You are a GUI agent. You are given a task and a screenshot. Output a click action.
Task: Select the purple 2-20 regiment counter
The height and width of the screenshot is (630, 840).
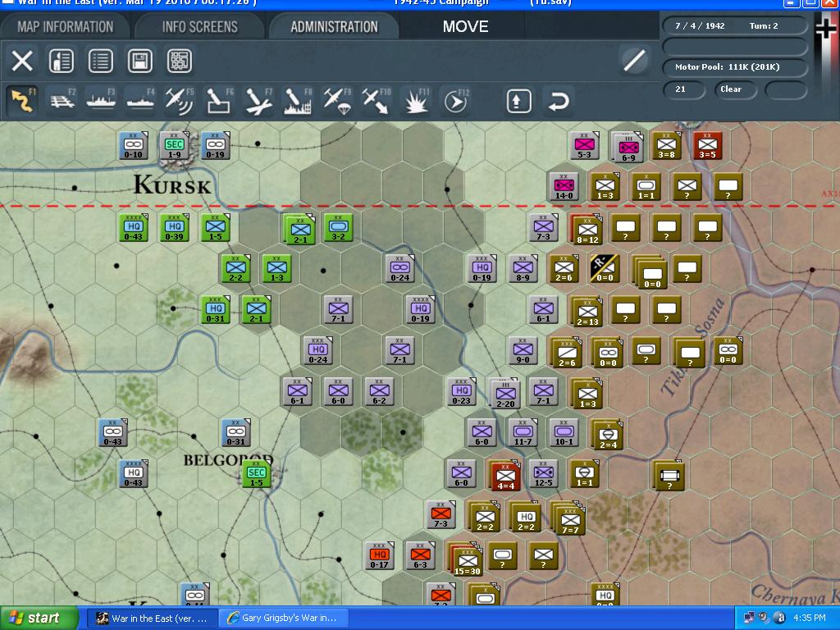(504, 393)
